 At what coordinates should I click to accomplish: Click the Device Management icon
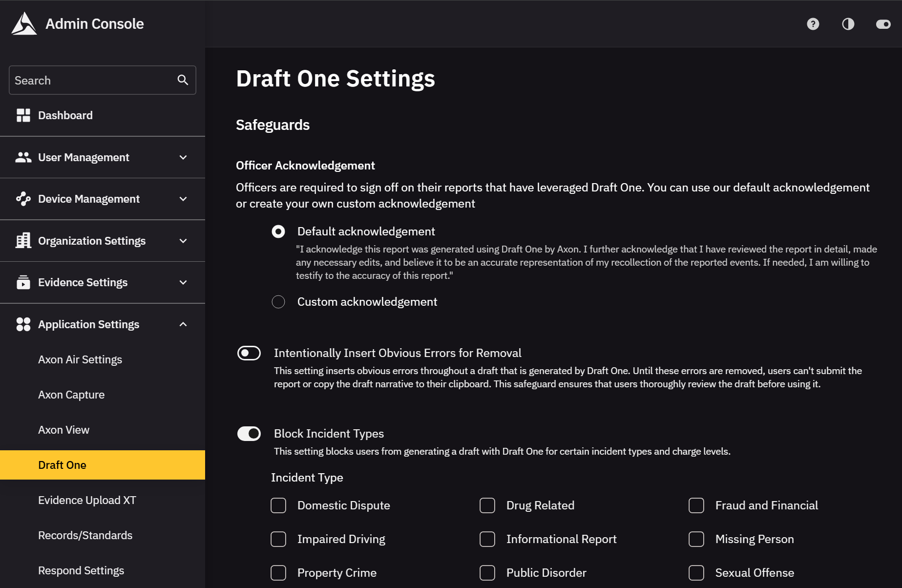pos(23,199)
